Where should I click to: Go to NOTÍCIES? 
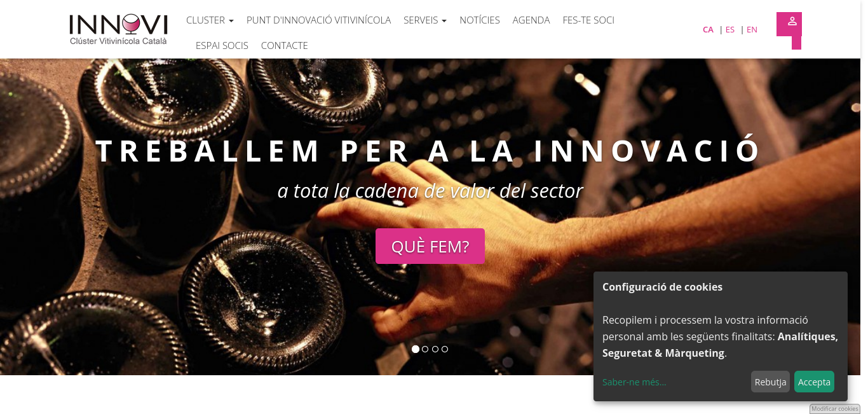[480, 20]
